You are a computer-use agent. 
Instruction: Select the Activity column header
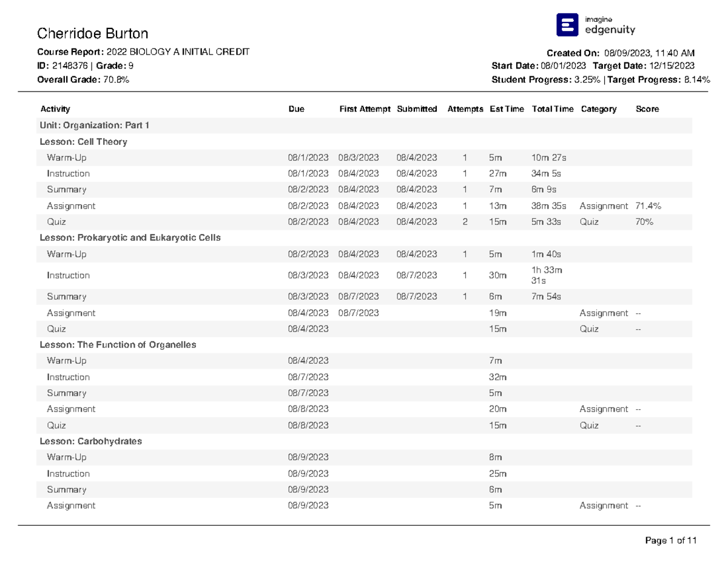(55, 109)
